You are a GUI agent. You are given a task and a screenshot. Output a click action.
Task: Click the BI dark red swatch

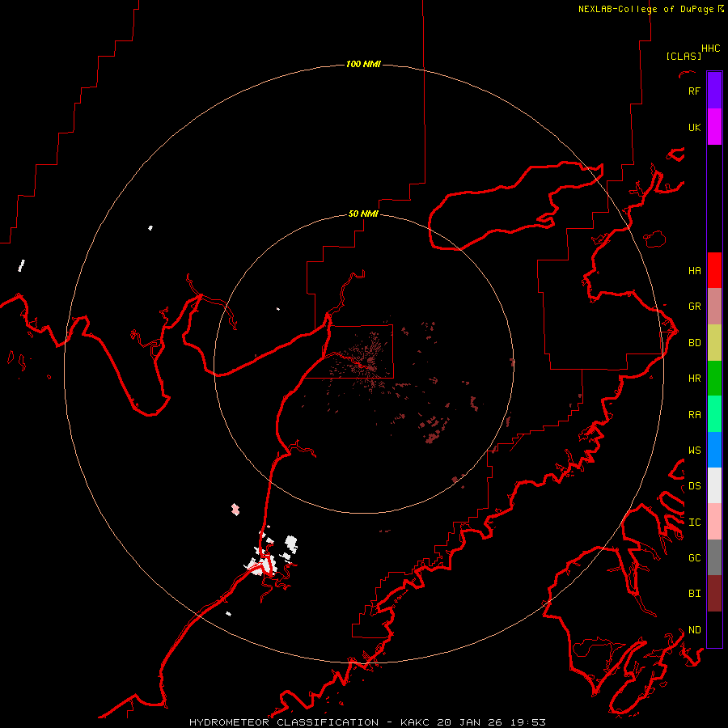[x=714, y=594]
